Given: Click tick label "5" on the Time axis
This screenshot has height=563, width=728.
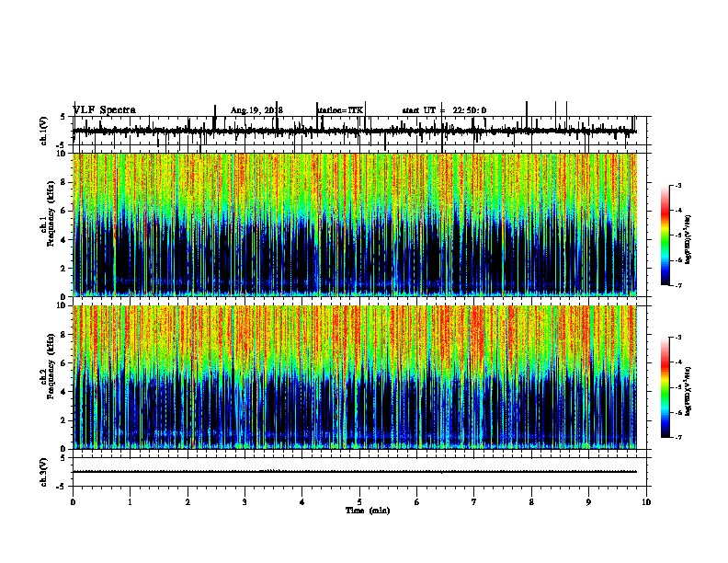Looking at the screenshot, I should tap(359, 502).
